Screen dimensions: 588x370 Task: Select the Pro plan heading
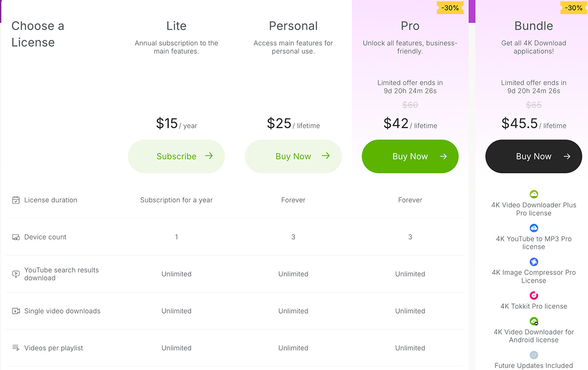pos(410,26)
